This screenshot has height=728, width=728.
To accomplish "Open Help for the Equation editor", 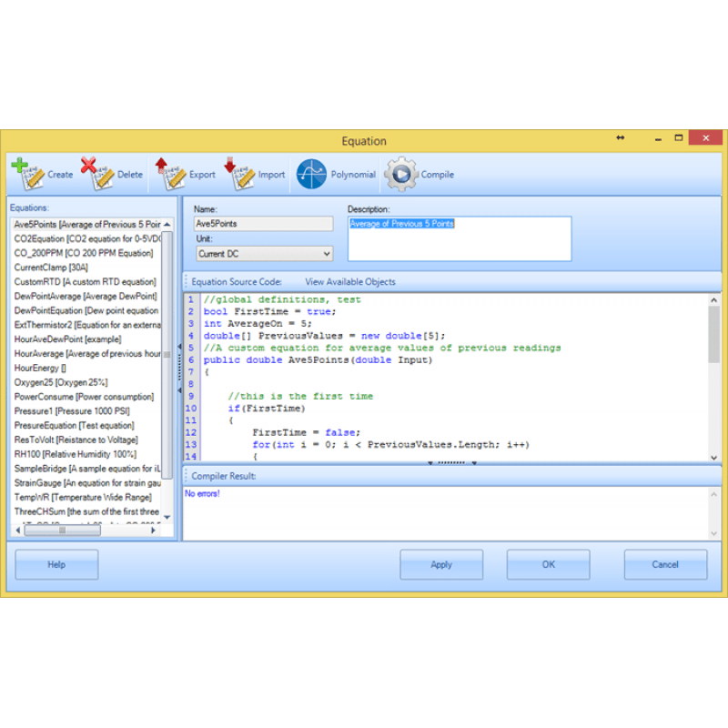I will (x=56, y=564).
